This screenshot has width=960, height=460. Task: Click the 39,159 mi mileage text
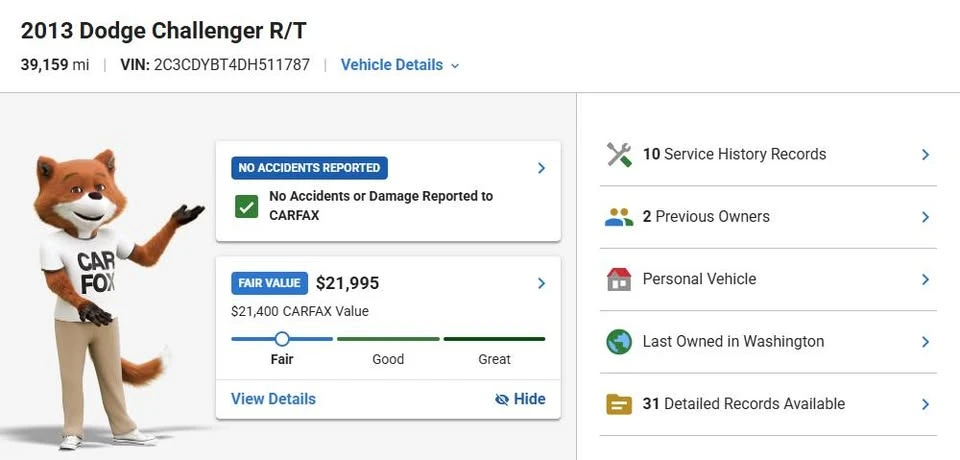[x=55, y=65]
